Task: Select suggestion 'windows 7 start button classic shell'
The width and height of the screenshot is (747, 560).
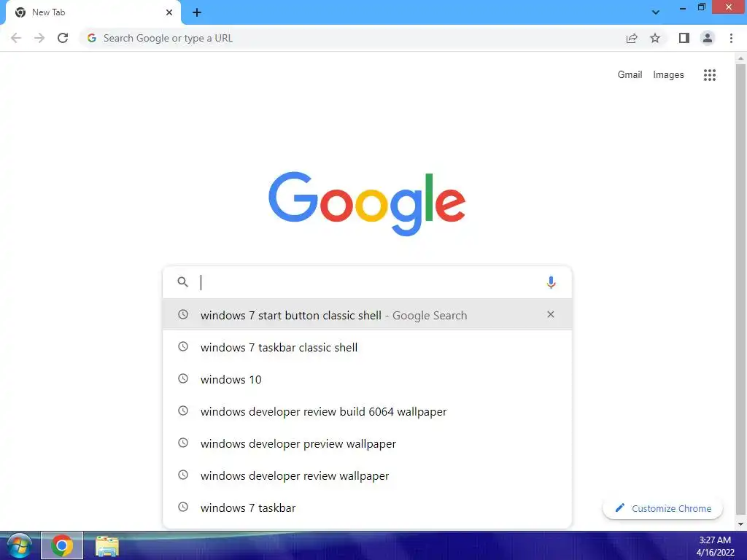Action: click(367, 315)
